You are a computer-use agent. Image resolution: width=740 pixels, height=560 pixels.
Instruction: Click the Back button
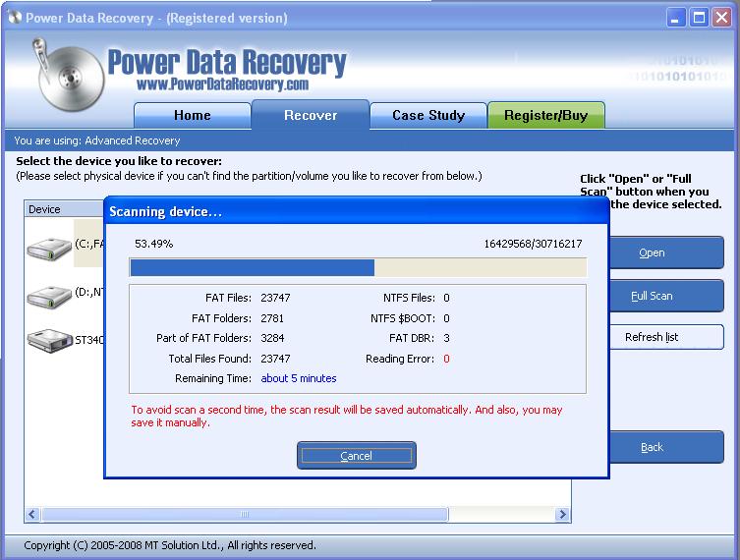coord(666,447)
